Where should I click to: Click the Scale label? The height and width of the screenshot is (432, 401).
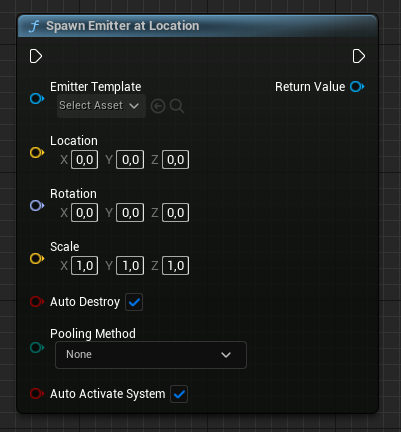(65, 247)
